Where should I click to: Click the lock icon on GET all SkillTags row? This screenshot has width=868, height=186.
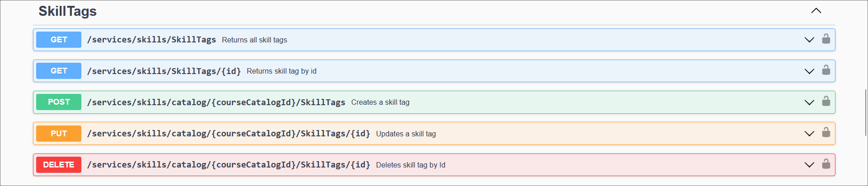coord(826,39)
